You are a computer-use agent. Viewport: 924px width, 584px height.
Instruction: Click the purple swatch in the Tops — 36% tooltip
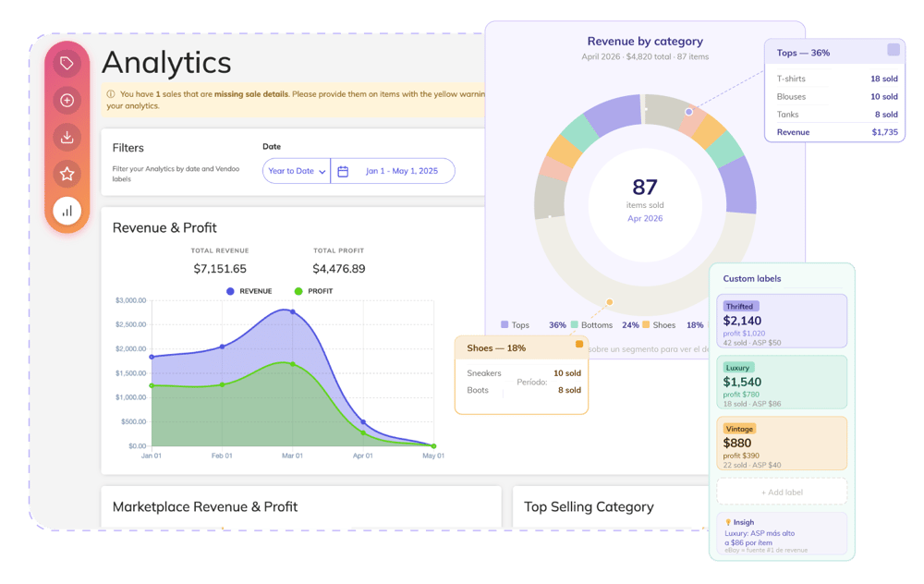894,50
